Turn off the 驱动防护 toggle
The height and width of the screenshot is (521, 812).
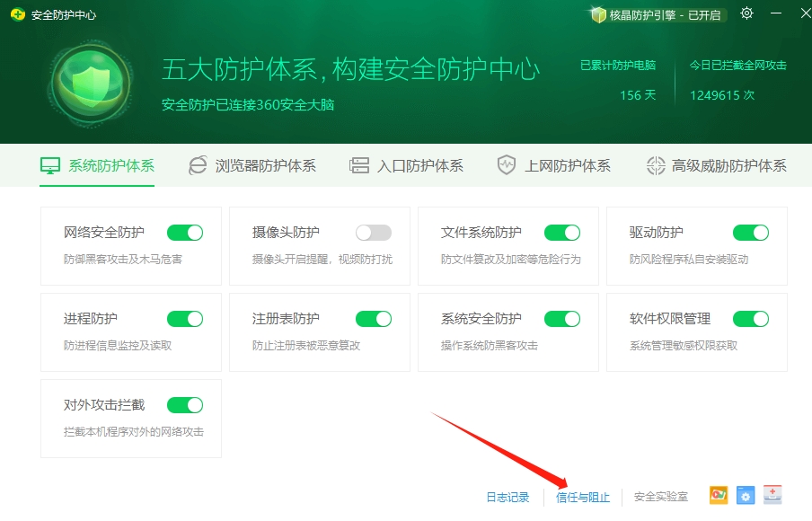pyautogui.click(x=751, y=233)
